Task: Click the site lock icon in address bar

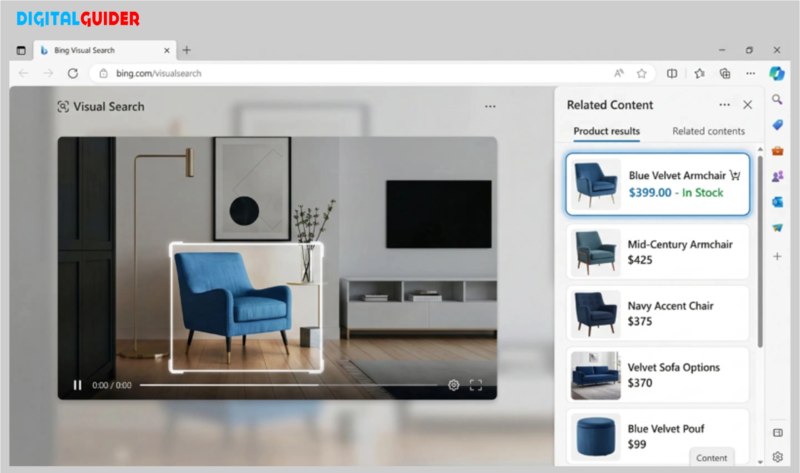Action: coord(104,73)
